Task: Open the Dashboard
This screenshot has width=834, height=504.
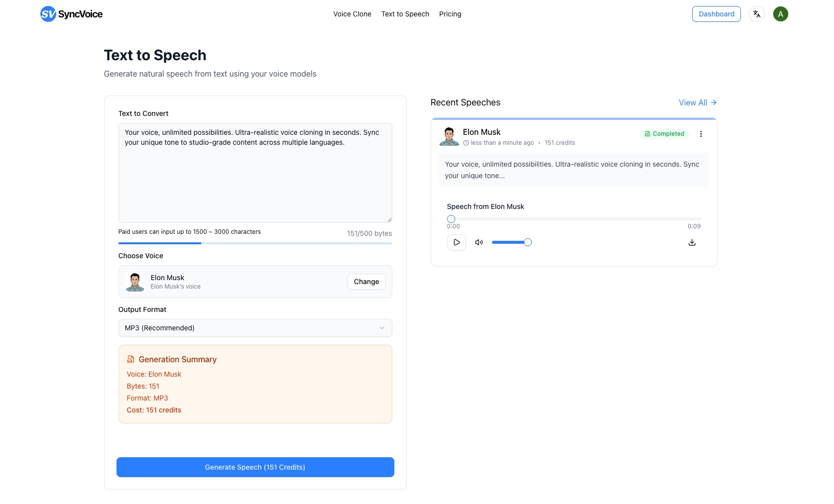Action: [716, 14]
